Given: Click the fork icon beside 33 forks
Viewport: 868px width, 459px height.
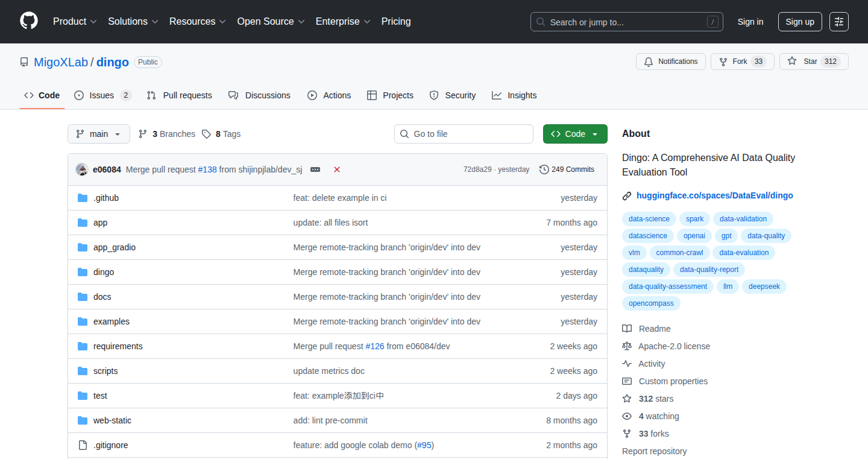Looking at the screenshot, I should (x=627, y=434).
